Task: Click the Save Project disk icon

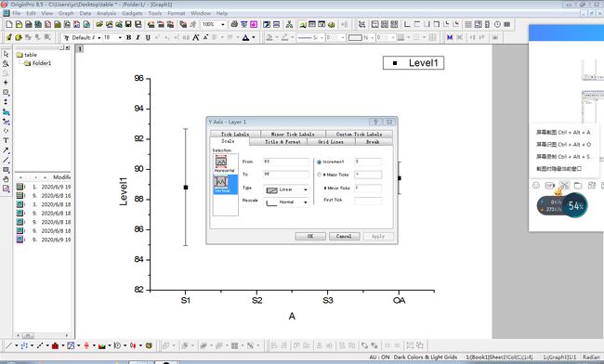Action: point(128,24)
